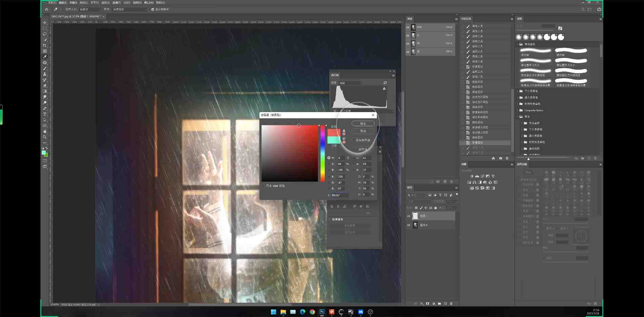Click the create new layer icon
This screenshot has width=644, height=317.
[x=445, y=304]
